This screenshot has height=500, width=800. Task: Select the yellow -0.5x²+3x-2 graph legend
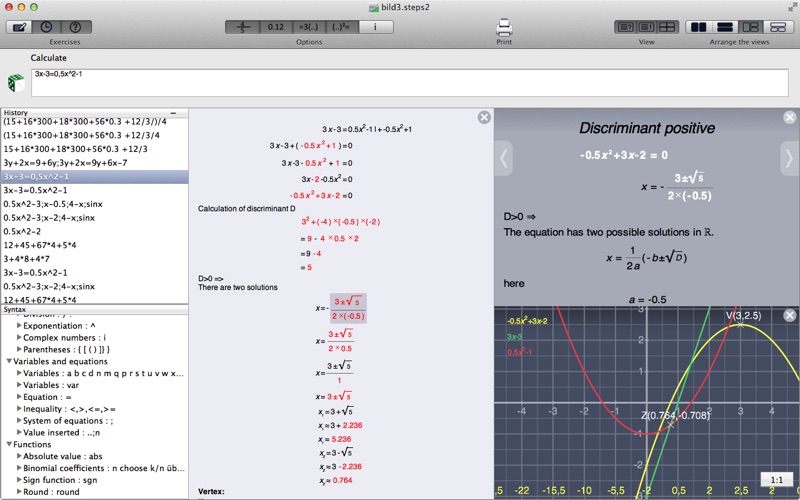[x=527, y=321]
